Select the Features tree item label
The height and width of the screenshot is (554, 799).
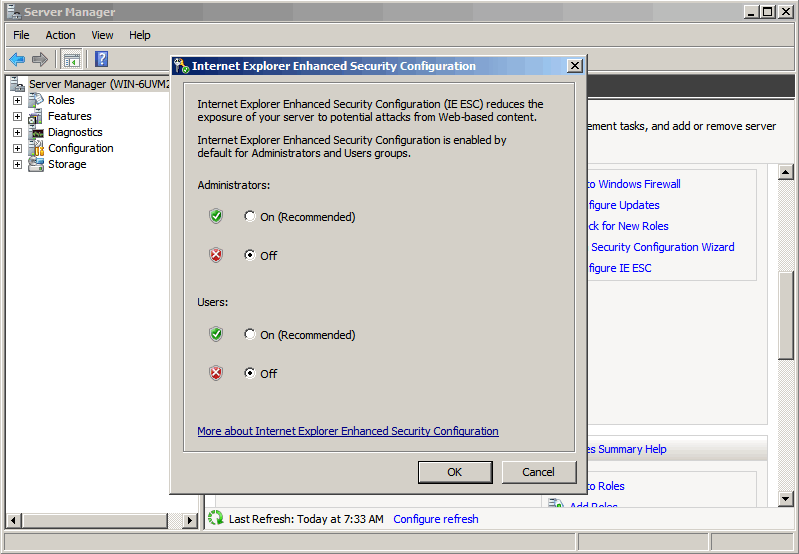70,116
